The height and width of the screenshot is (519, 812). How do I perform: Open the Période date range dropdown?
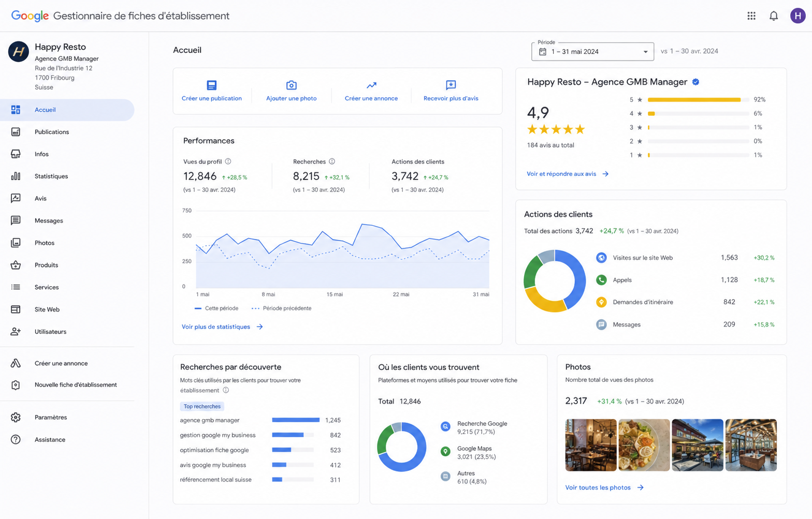click(x=592, y=51)
